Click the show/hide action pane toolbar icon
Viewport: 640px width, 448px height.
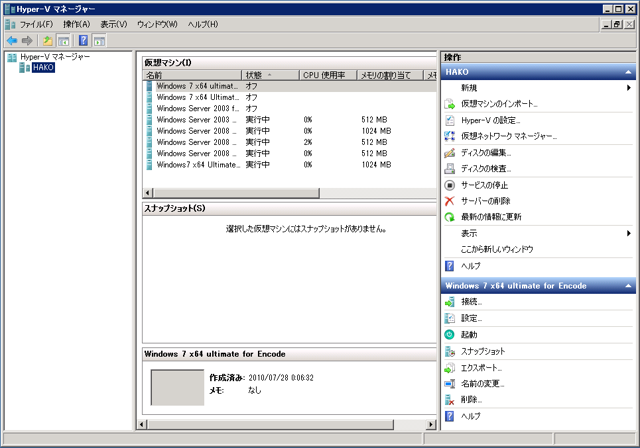point(99,40)
